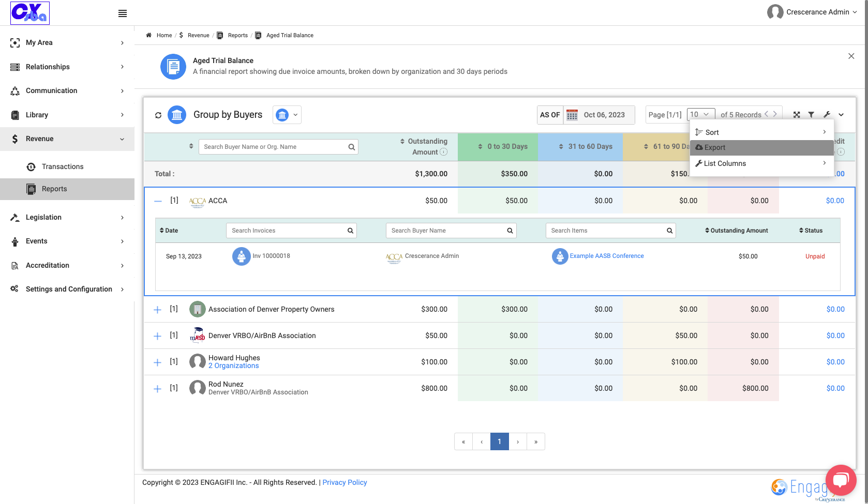The height and width of the screenshot is (504, 868).
Task: Click the search icon in Search Invoices
Action: (350, 231)
